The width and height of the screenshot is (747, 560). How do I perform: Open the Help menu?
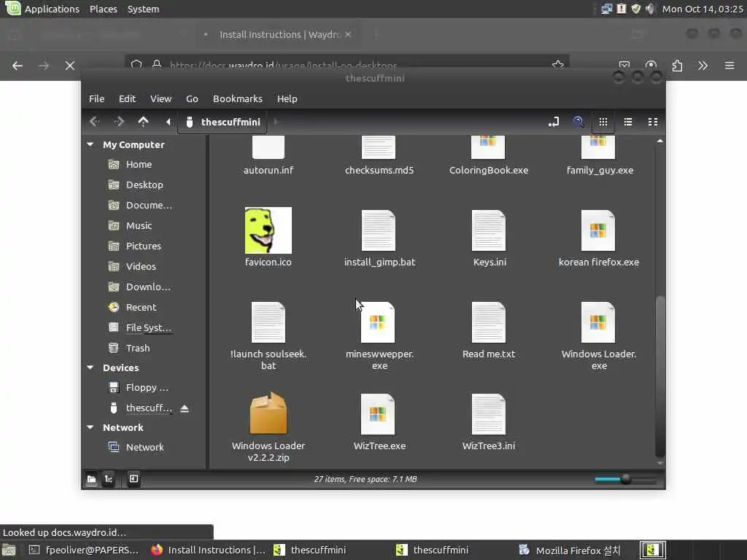[287, 98]
